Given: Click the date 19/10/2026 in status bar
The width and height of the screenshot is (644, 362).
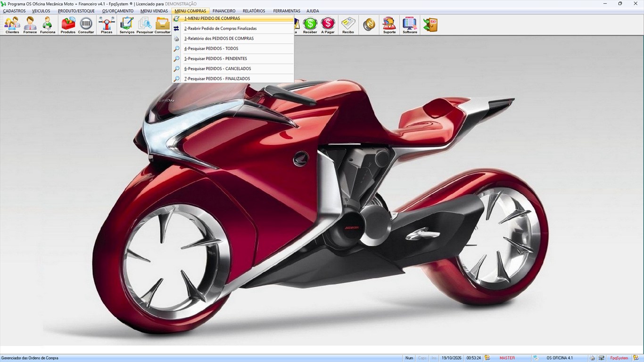Looking at the screenshot, I should (x=452, y=358).
